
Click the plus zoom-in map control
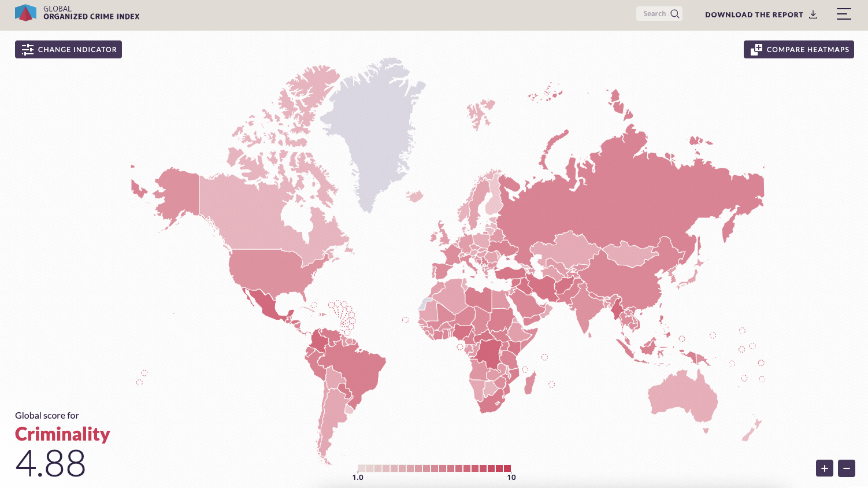point(824,468)
